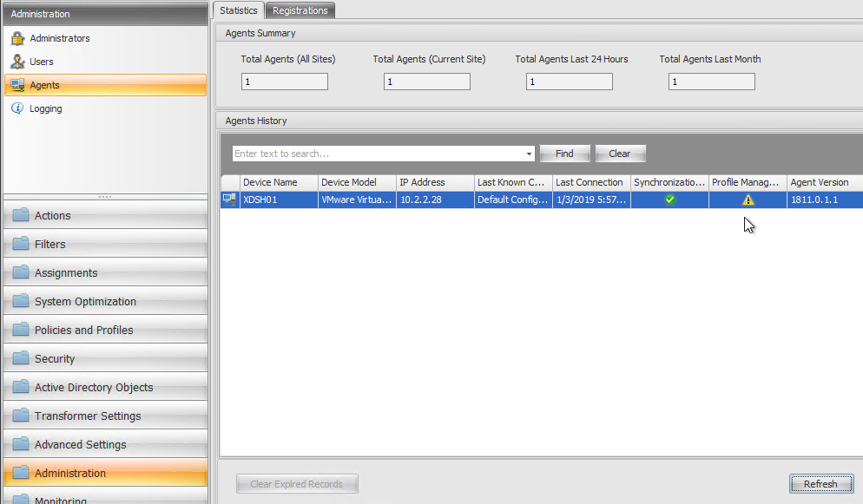This screenshot has width=863, height=504.
Task: Open the Security section
Action: tap(106, 358)
